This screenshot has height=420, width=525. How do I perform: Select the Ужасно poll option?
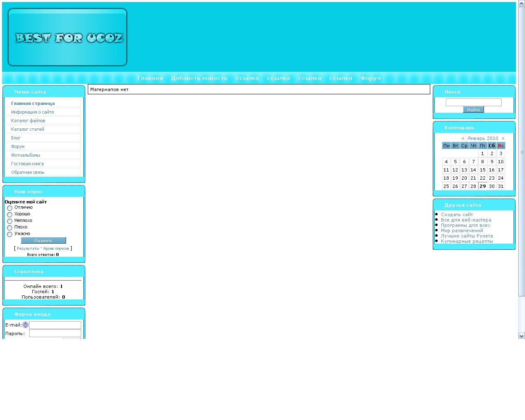point(10,234)
